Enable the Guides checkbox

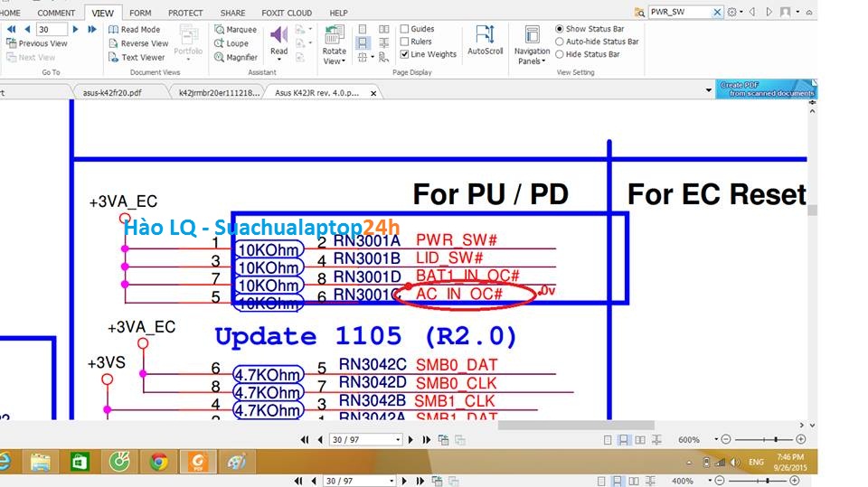[404, 29]
